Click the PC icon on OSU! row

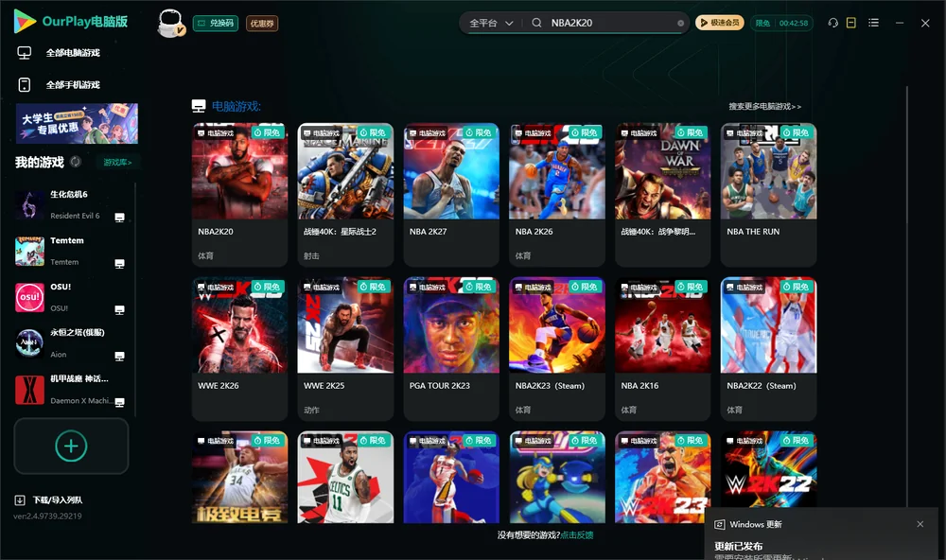click(x=119, y=309)
